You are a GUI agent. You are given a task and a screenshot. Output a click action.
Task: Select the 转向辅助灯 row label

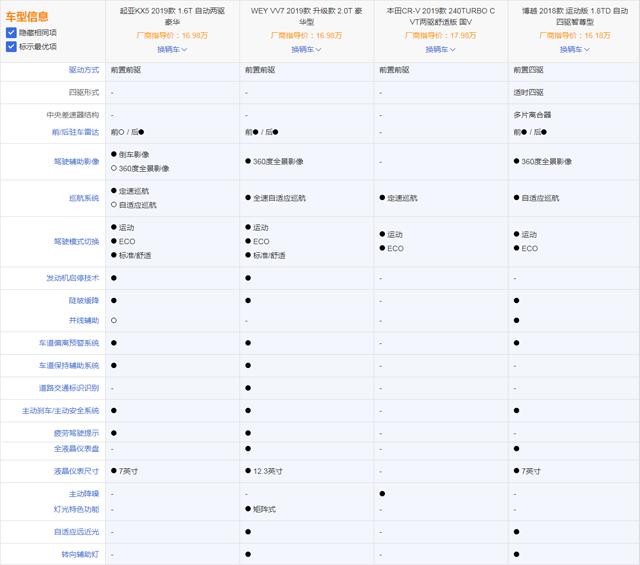pos(80,554)
